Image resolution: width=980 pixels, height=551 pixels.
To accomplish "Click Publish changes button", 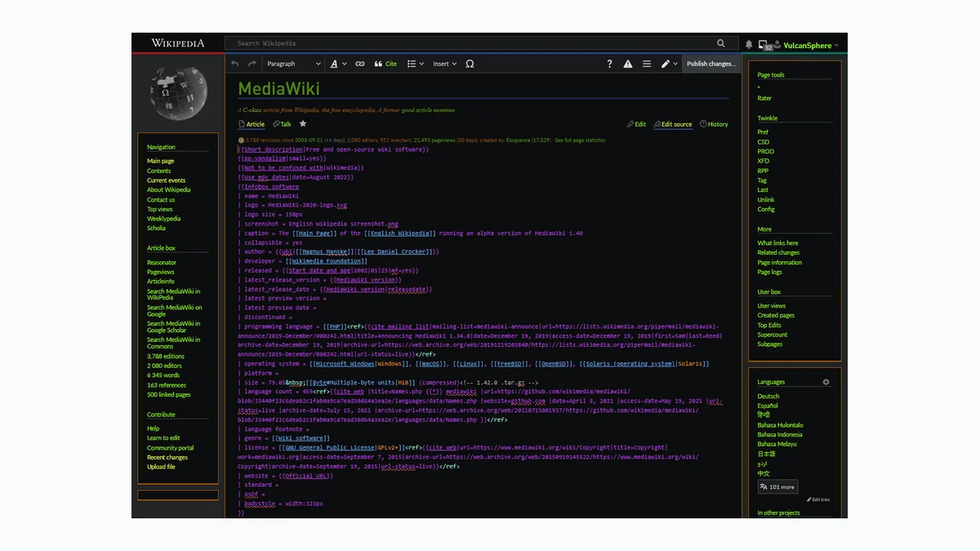I will tap(710, 64).
